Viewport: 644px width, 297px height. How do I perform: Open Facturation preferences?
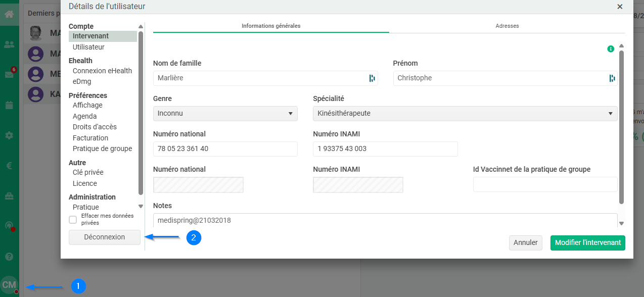tap(90, 138)
